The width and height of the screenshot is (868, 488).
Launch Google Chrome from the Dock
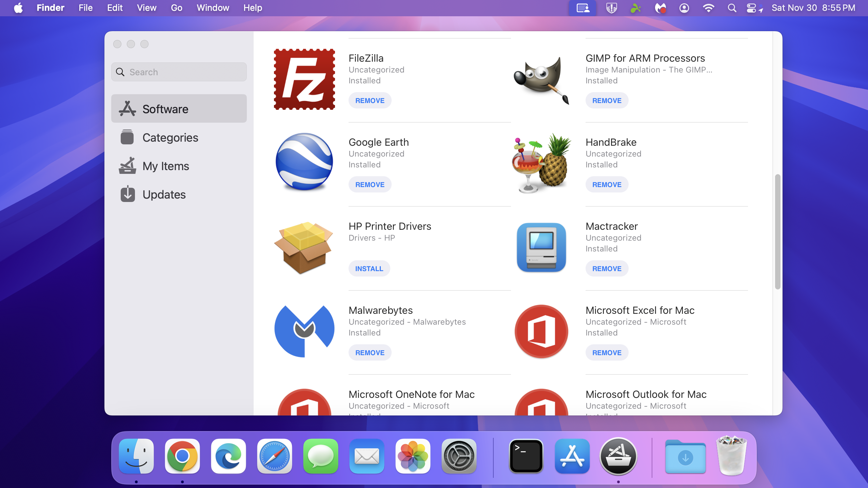click(x=182, y=456)
